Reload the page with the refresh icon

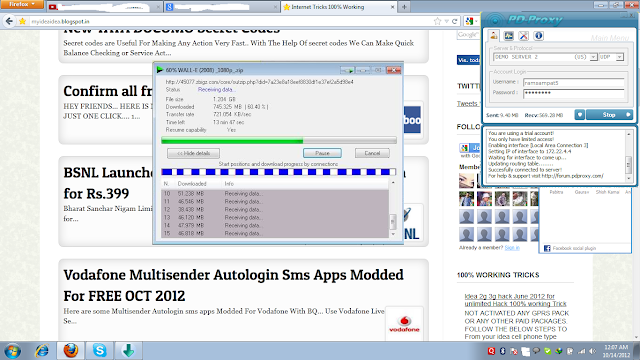(x=455, y=21)
